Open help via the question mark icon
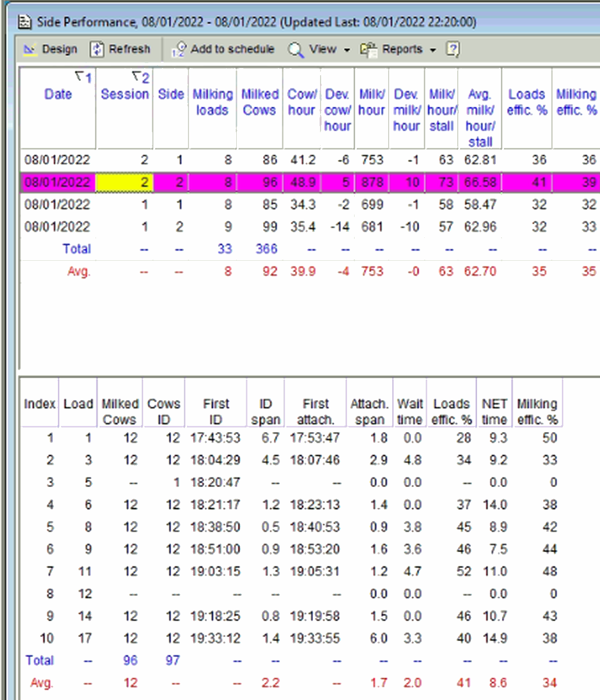 click(x=452, y=49)
